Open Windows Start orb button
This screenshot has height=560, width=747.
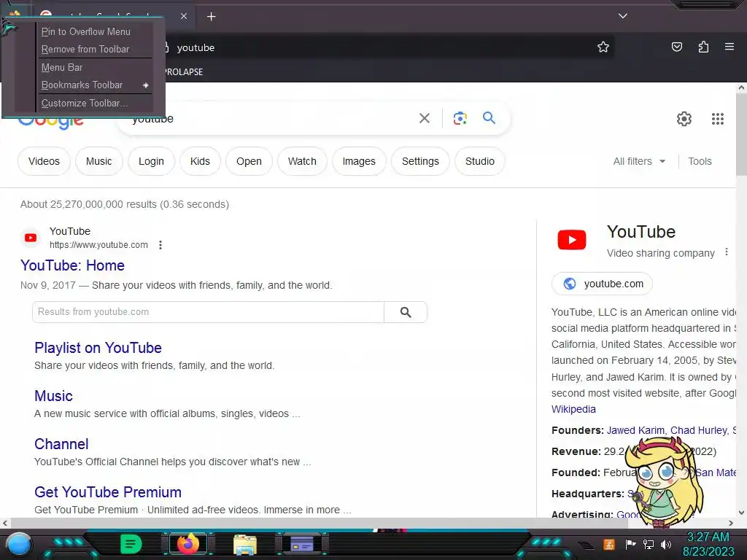click(x=18, y=544)
